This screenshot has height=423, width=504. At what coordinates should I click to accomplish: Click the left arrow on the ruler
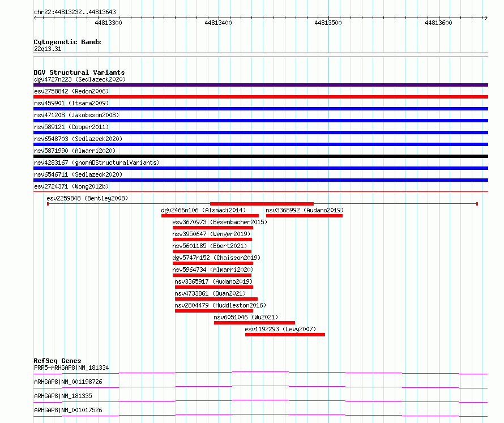coord(35,18)
